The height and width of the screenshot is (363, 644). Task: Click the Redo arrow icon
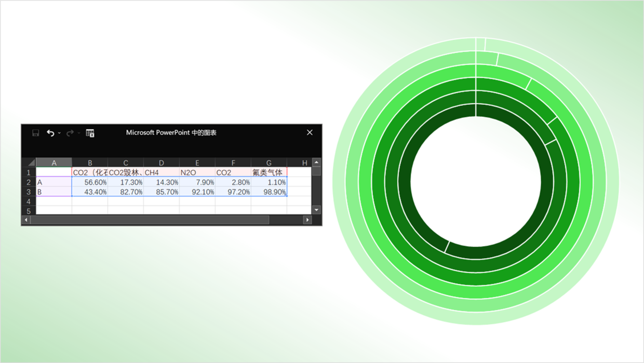[x=70, y=133]
